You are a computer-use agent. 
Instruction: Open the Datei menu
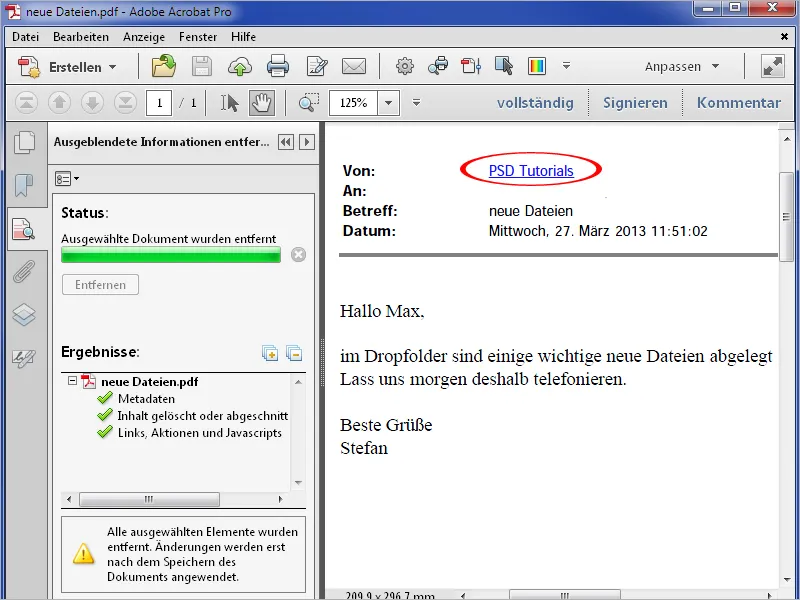click(26, 37)
